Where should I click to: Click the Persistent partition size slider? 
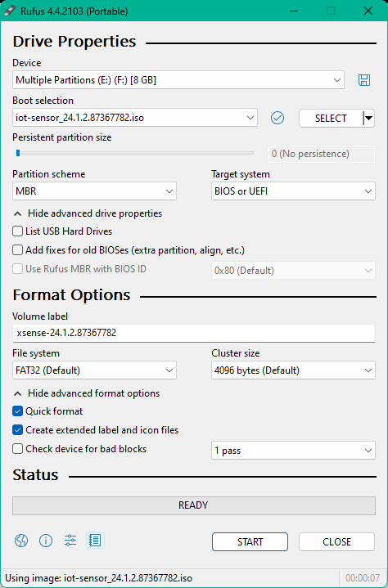[x=133, y=153]
